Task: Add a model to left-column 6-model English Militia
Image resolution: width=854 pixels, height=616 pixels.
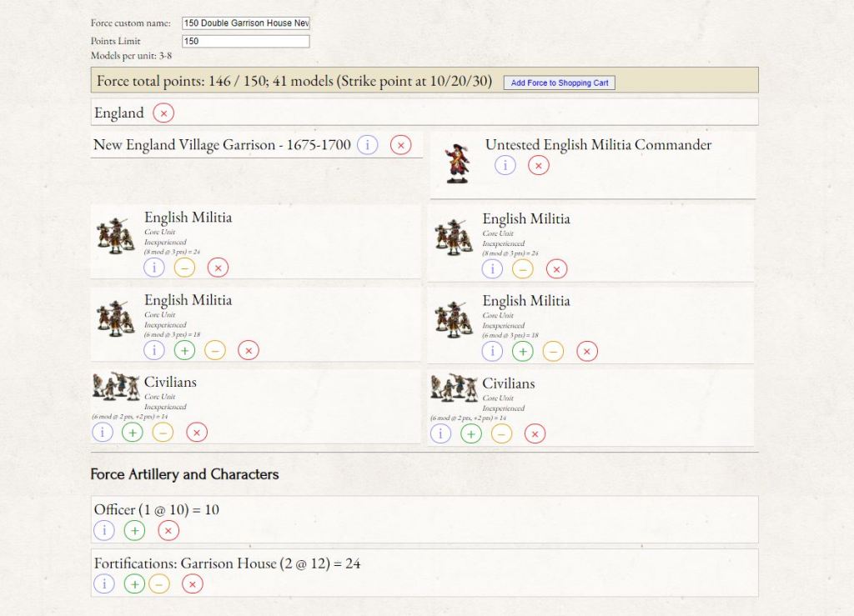Action: tap(184, 350)
